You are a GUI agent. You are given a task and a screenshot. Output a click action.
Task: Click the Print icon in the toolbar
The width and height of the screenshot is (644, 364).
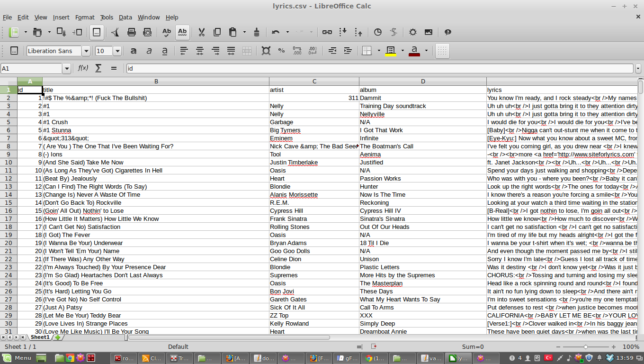click(132, 32)
